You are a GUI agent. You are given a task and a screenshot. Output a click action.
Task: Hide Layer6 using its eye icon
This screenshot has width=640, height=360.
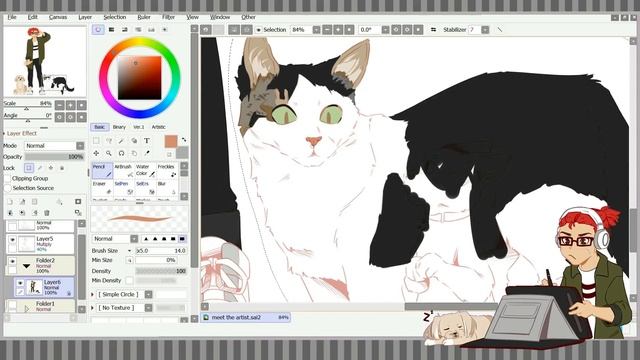[x=20, y=283]
